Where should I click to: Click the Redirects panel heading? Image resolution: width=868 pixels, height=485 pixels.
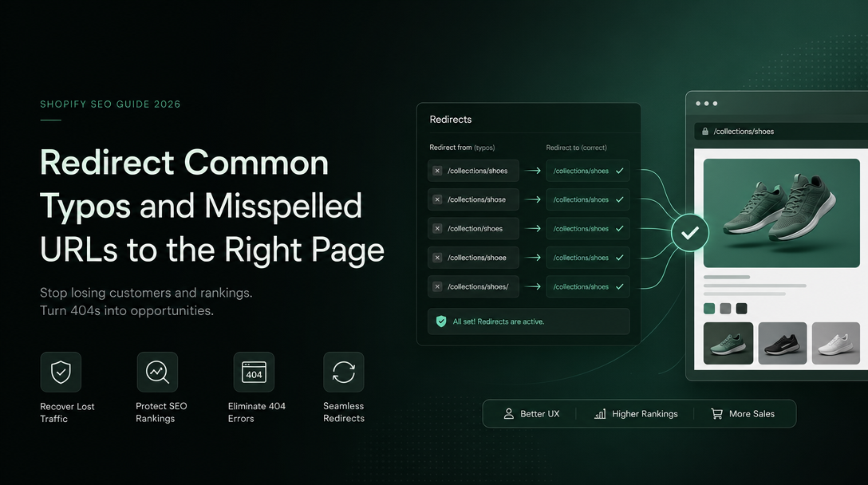click(x=451, y=119)
